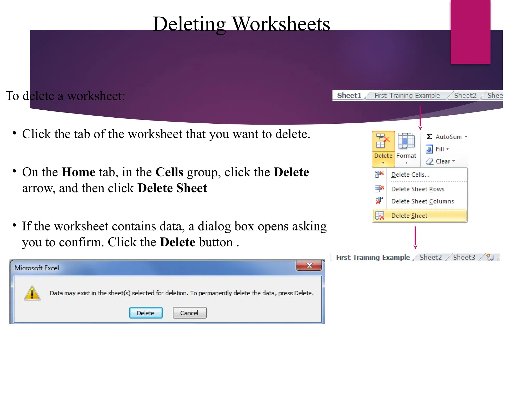Click the Delete cells icon in ribbon

[383, 141]
